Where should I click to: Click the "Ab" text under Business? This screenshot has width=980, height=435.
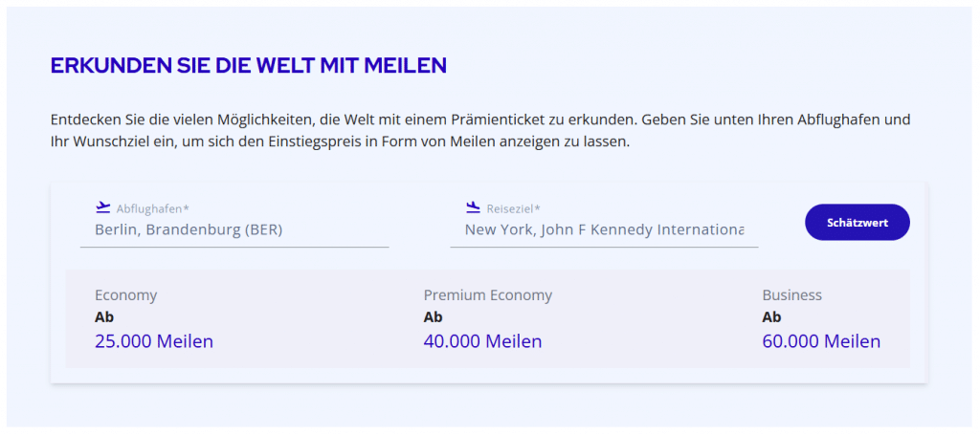point(771,317)
